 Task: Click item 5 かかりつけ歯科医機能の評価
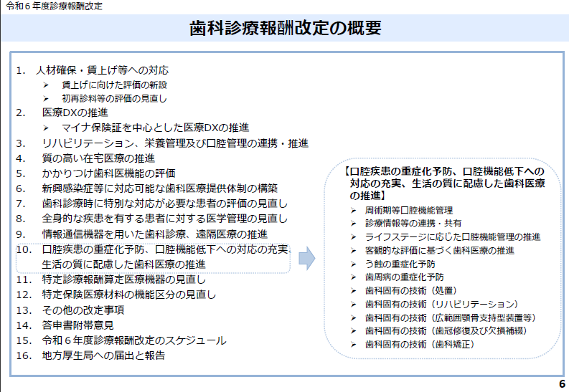[108, 173]
